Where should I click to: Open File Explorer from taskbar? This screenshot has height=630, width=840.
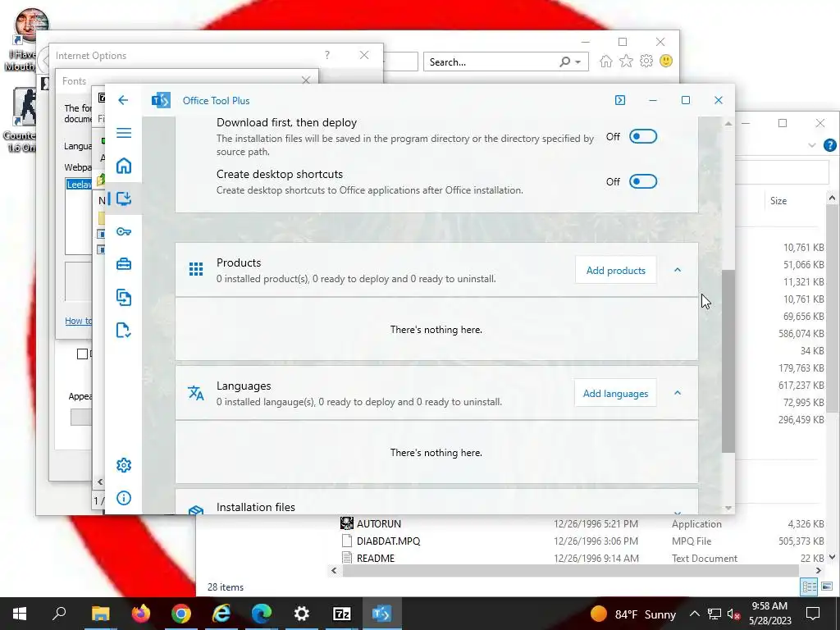click(x=100, y=614)
